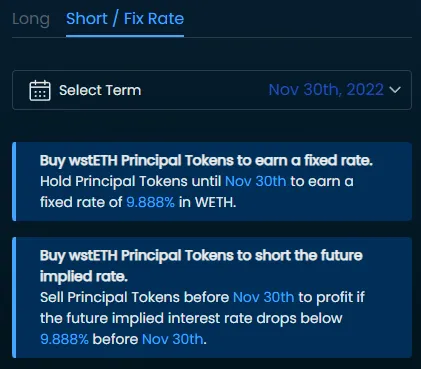Click the blue accent bar of the short rate card
Viewport: 421px width, 369px height.
pos(14,297)
